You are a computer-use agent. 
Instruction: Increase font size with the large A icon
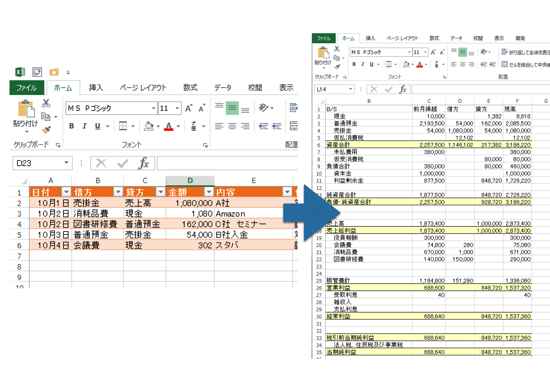click(x=189, y=108)
